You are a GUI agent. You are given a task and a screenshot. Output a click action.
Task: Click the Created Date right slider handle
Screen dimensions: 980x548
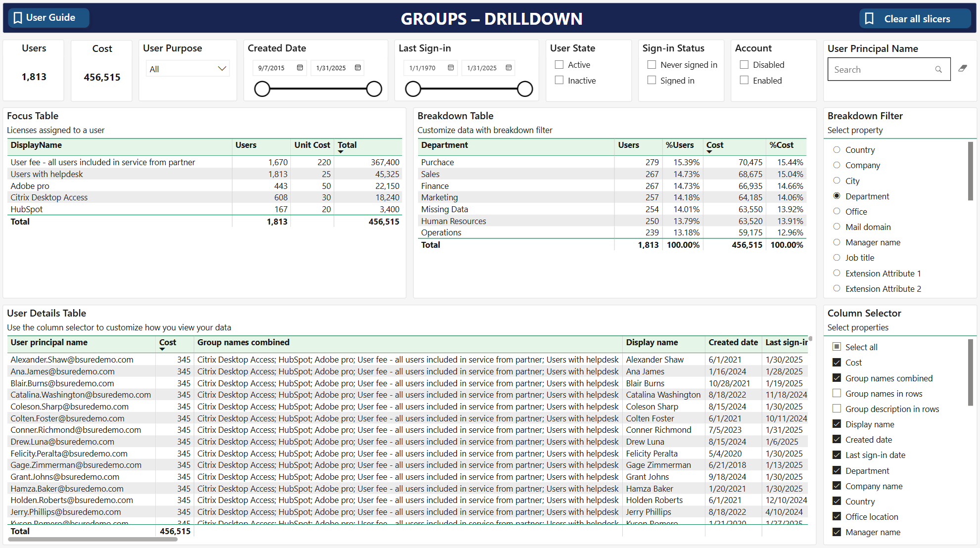(x=374, y=89)
